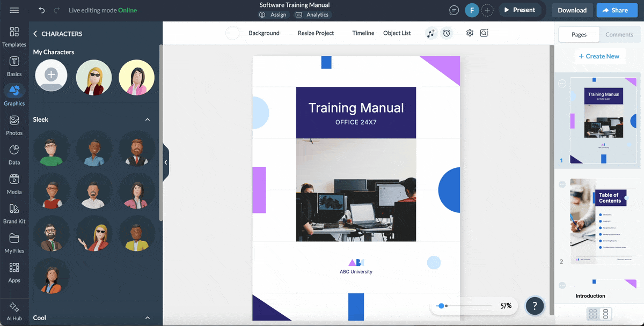
Task: Open the preview tool
Action: pos(484,33)
